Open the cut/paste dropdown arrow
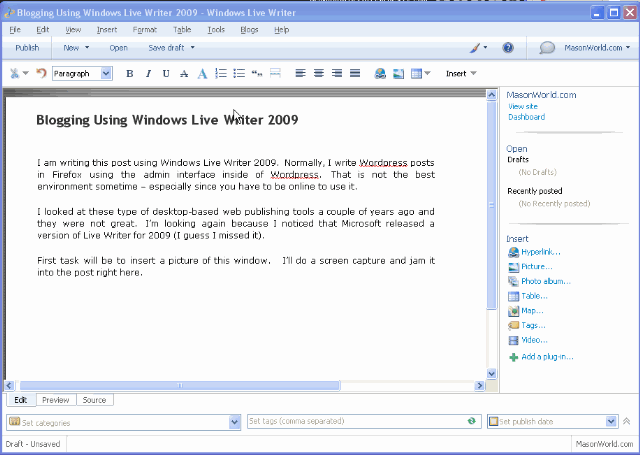 (26, 73)
